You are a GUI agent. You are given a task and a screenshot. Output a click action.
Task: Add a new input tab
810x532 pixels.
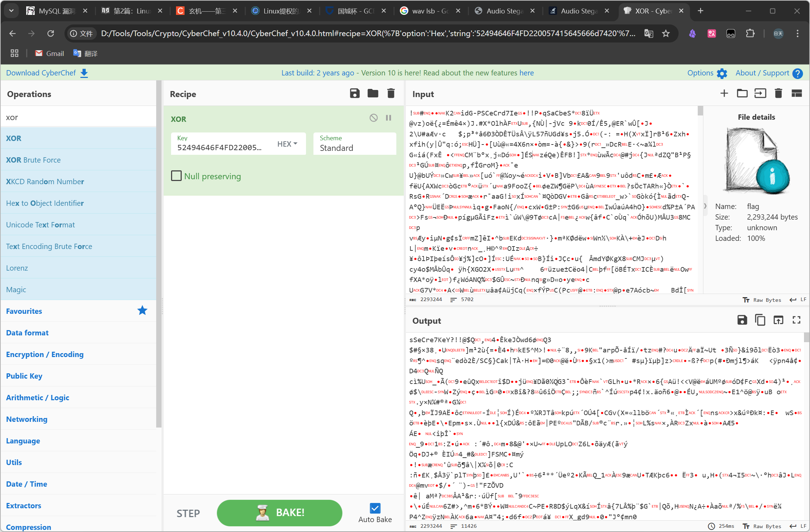(724, 94)
